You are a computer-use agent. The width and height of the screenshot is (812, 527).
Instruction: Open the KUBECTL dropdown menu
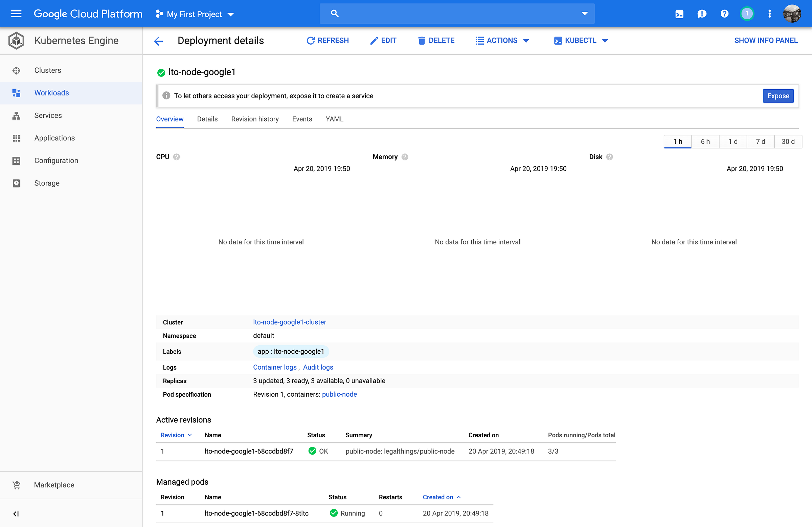click(581, 41)
